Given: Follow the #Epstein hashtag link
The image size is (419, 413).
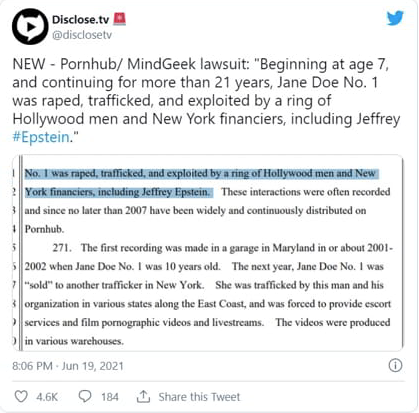Looking at the screenshot, I should point(41,137).
